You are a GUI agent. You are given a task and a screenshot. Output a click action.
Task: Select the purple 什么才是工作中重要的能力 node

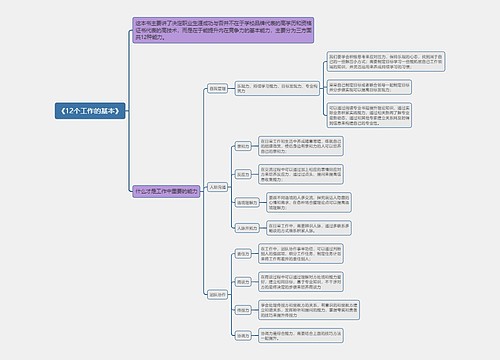166,192
